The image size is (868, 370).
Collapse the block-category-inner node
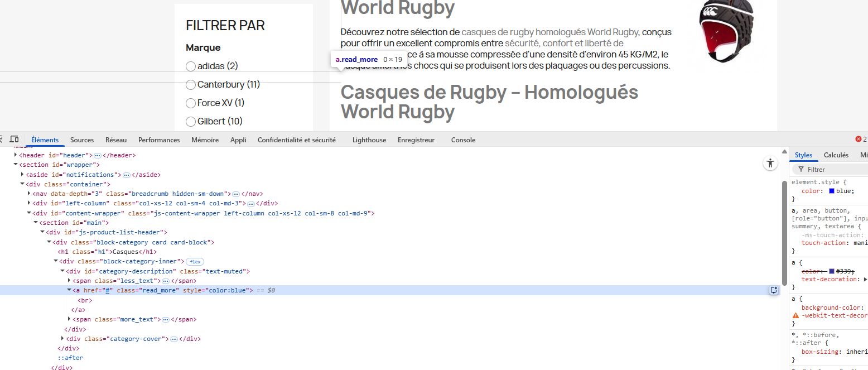click(56, 261)
